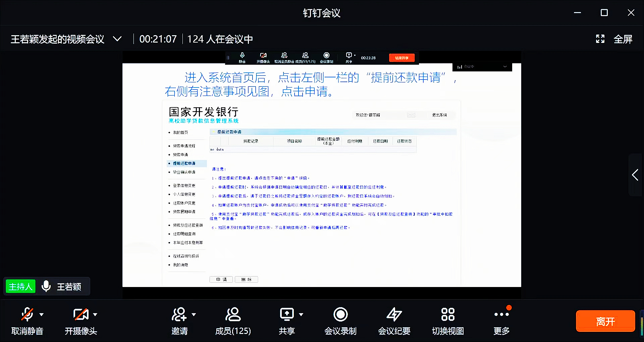The image size is (644, 342).
Task: Open the 更多 more options icon
Action: 501,315
